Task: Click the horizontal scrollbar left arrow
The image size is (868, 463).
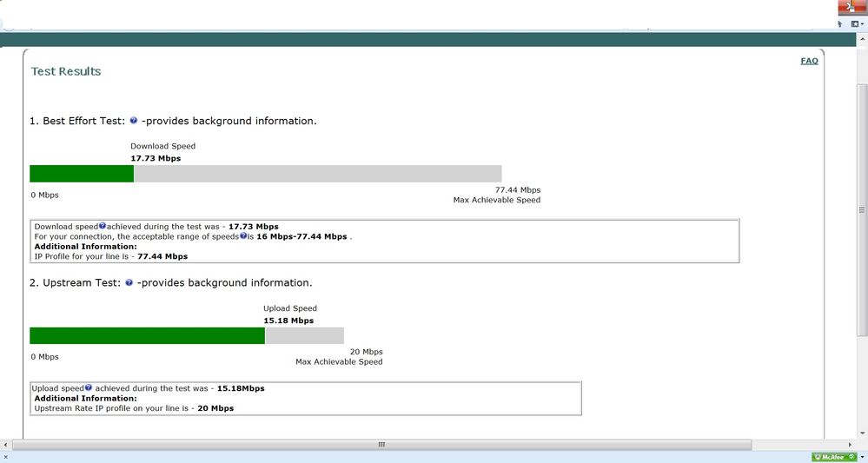Action: [x=5, y=445]
